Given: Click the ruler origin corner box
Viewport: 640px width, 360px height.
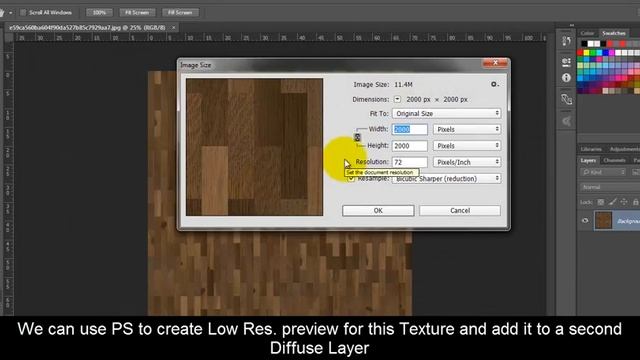Looking at the screenshot, I should pyautogui.click(x=9, y=38).
